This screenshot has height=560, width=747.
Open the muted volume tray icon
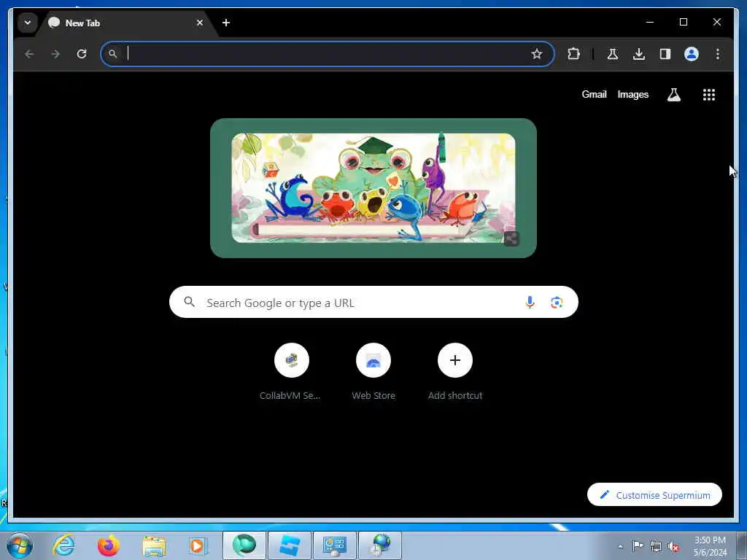[673, 547]
